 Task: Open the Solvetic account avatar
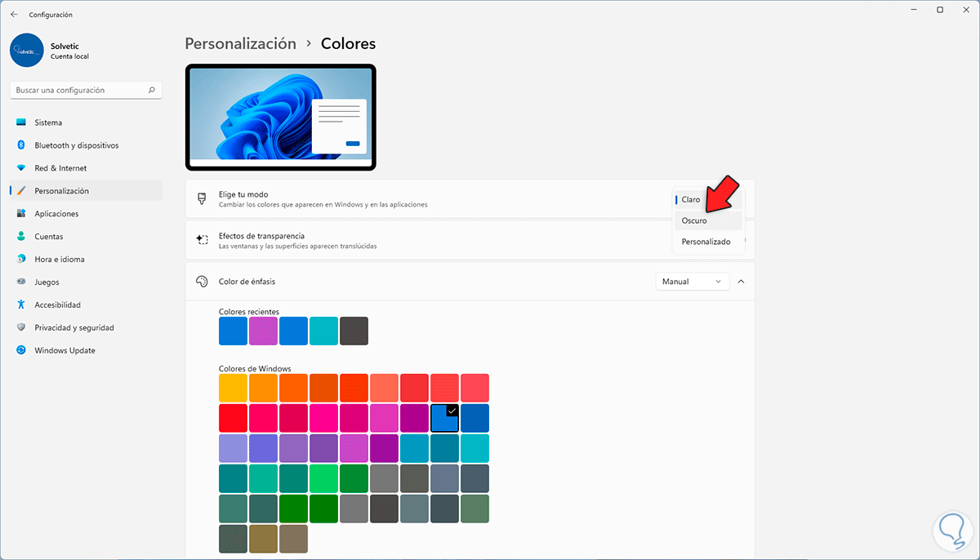pos(27,50)
